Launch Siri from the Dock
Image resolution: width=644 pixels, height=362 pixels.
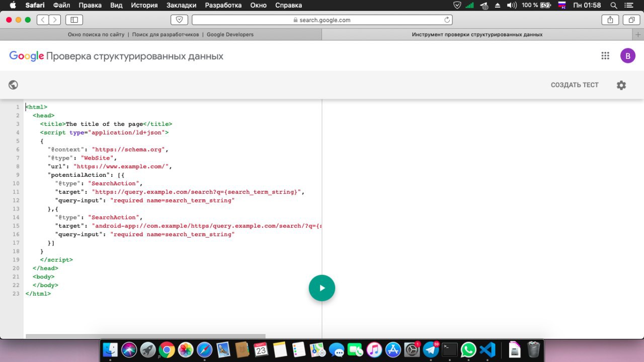[x=129, y=349]
